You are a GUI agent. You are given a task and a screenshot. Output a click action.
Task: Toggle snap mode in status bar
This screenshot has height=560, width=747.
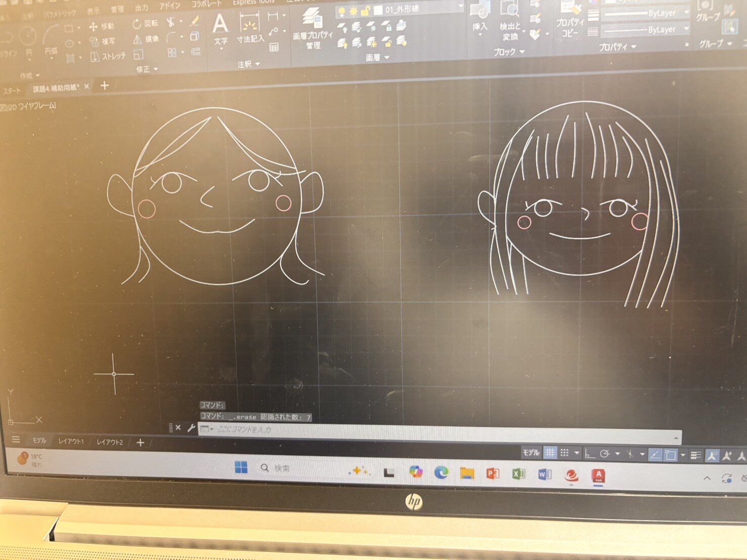tap(564, 453)
